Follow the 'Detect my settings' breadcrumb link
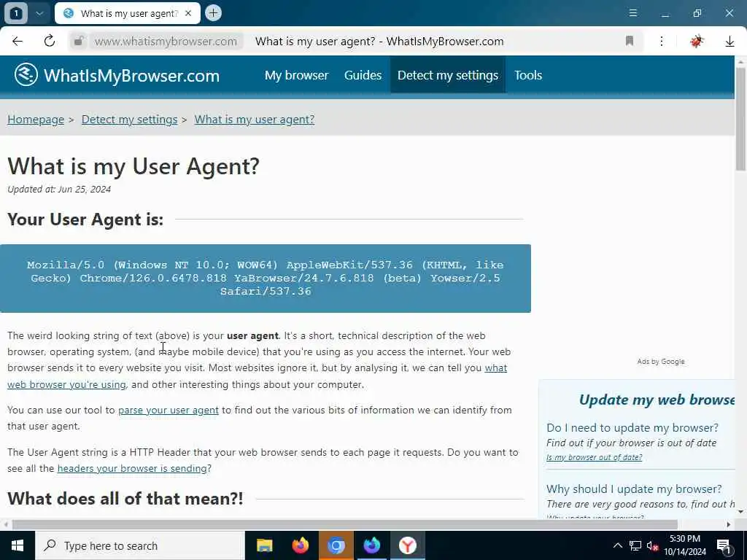 (130, 120)
